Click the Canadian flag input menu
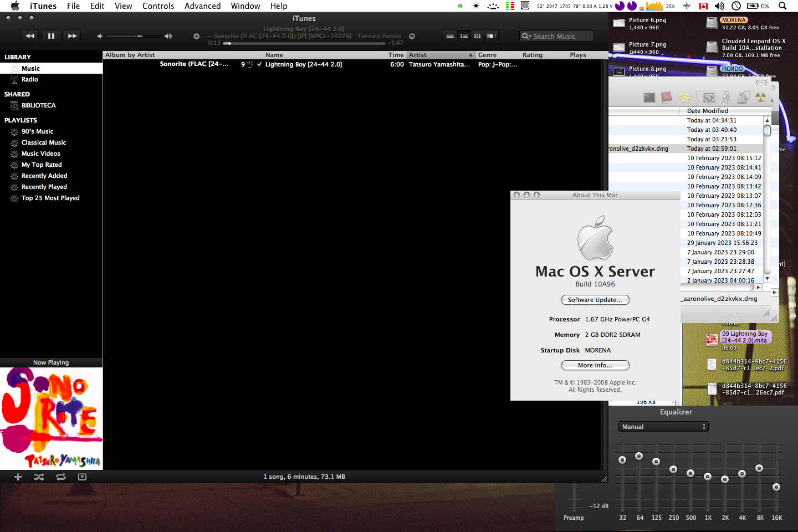 point(703,6)
